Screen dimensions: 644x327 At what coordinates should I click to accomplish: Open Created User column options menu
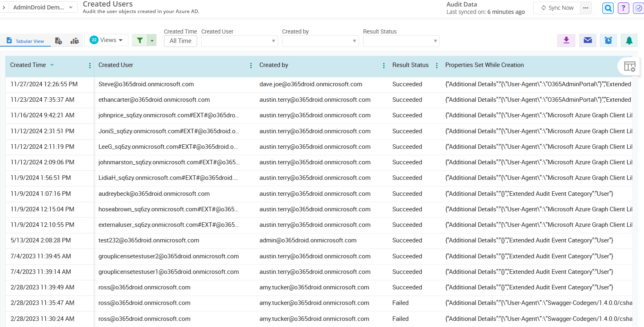tap(251, 65)
